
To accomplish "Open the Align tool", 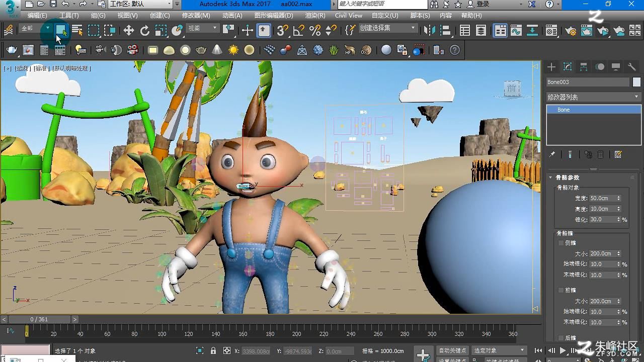I will click(x=445, y=31).
